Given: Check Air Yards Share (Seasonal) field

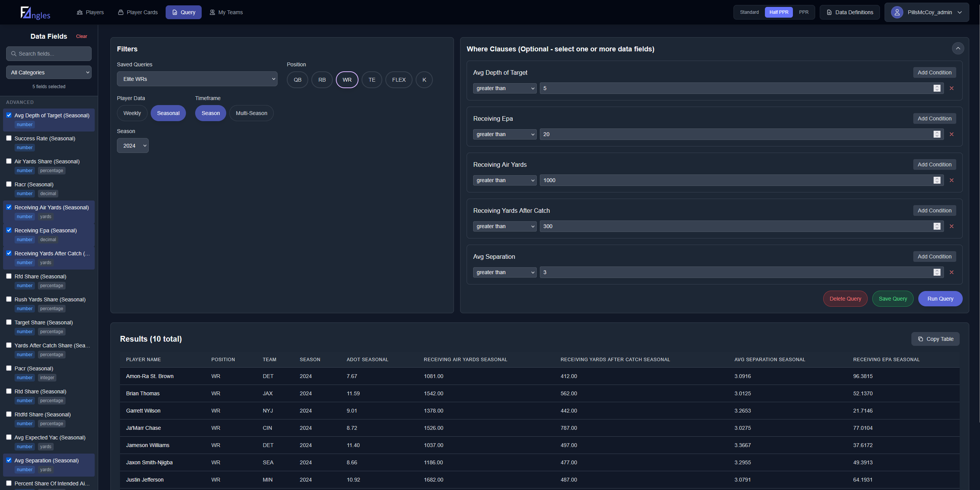Looking at the screenshot, I should (9, 161).
